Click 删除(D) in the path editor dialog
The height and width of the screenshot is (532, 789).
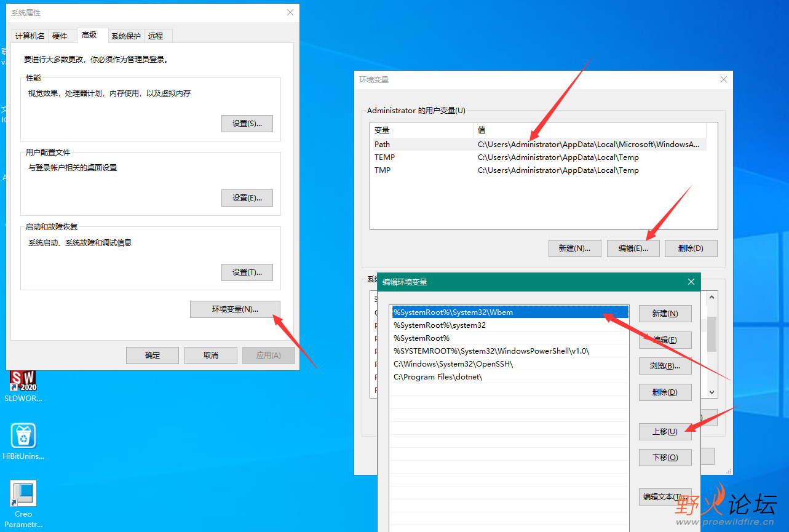(665, 392)
